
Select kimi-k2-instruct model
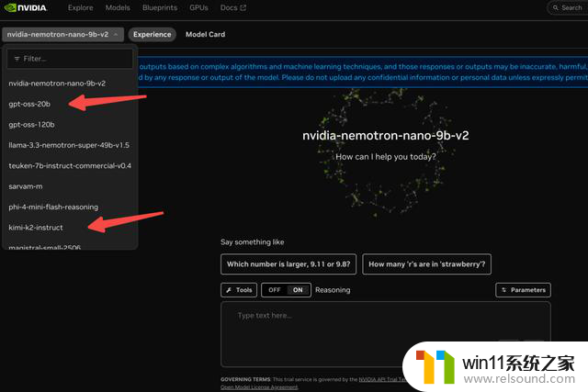pyautogui.click(x=70, y=228)
